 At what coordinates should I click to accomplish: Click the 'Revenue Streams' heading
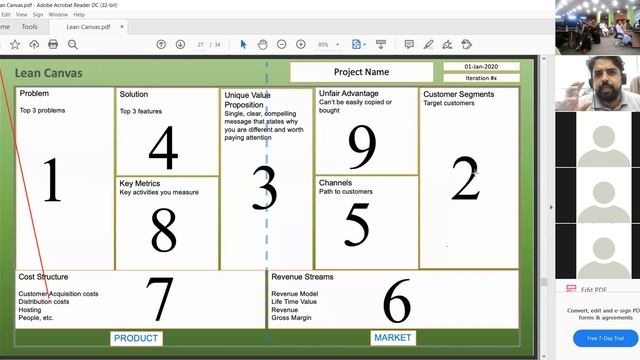(302, 277)
